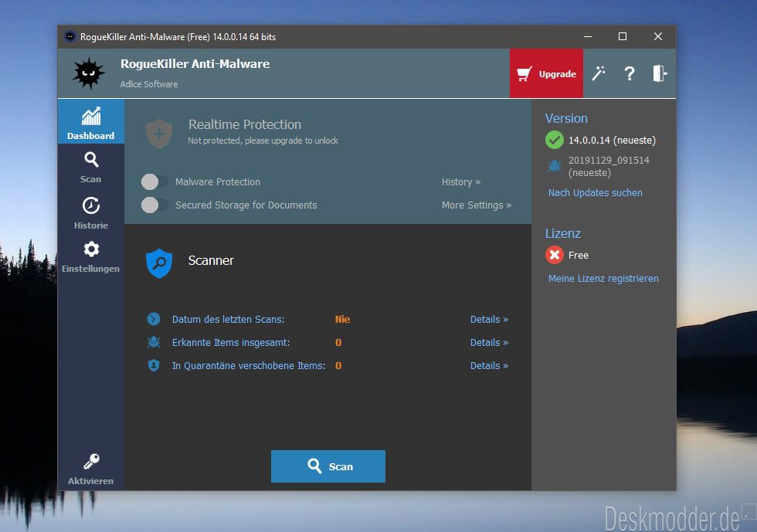Click 'Not protected, please upgrade to unlock' text
The width and height of the screenshot is (757, 532).
click(x=263, y=141)
